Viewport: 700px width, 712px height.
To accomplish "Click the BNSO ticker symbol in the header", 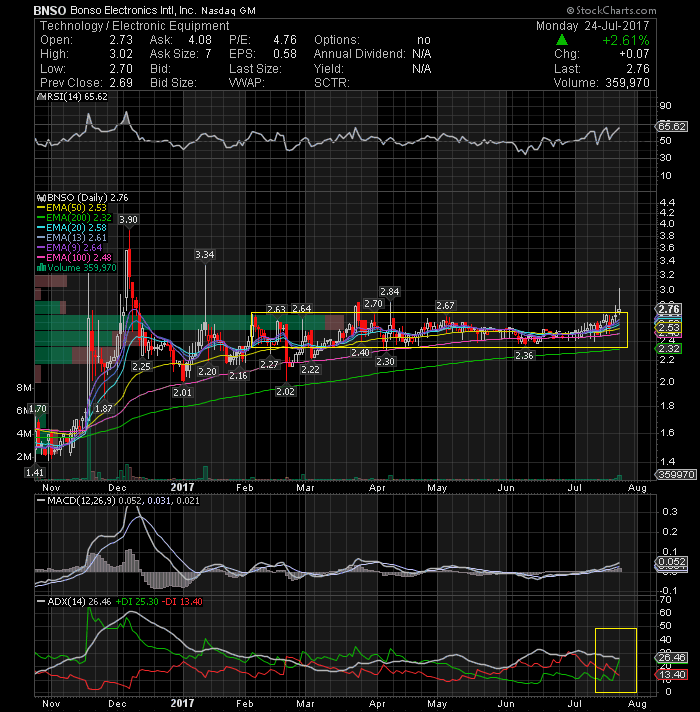I will coord(49,10).
